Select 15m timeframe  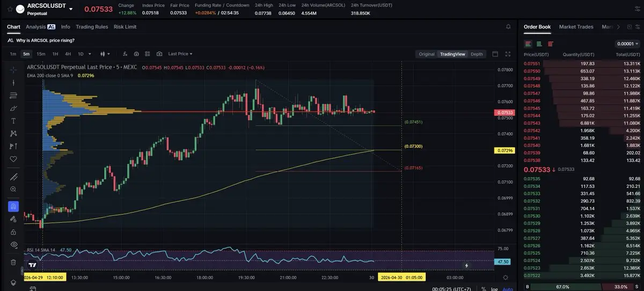pos(41,54)
